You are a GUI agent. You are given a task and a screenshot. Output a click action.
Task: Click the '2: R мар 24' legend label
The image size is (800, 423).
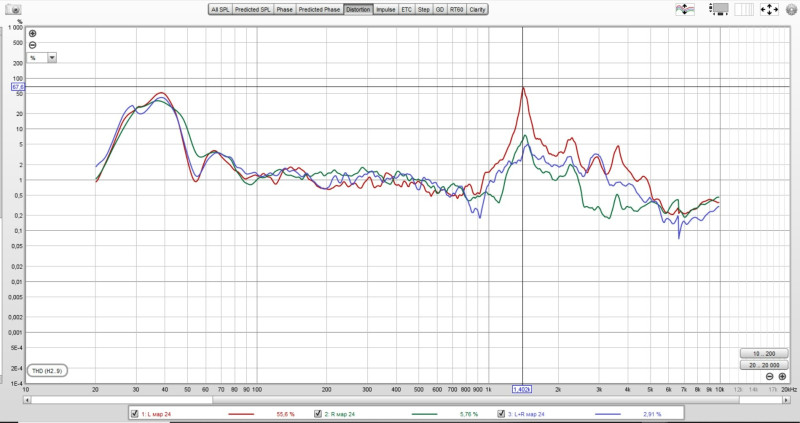(339, 414)
